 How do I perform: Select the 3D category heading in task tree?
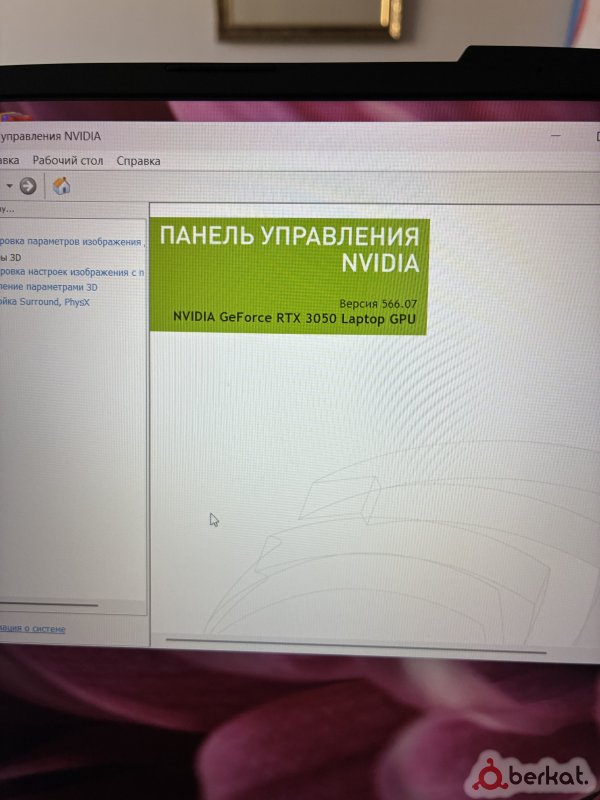coord(13,257)
